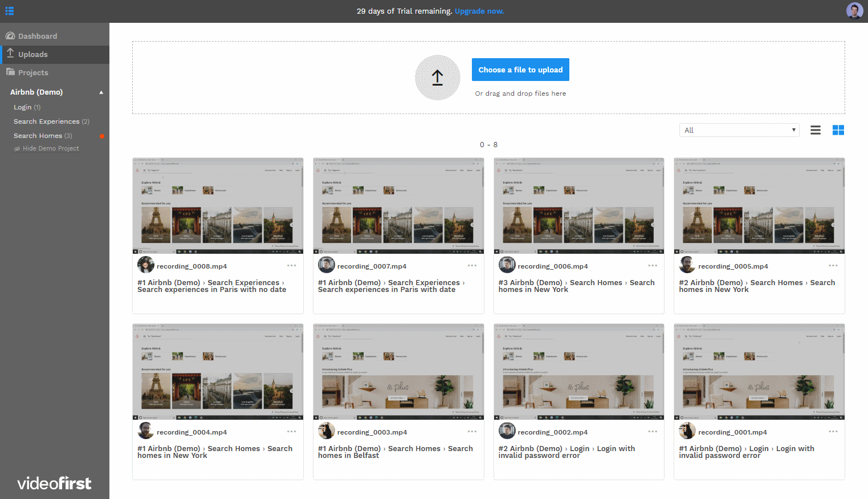Open thumbnail of recording_0006.mp4
Viewport: 868px width, 499px height.
579,206
